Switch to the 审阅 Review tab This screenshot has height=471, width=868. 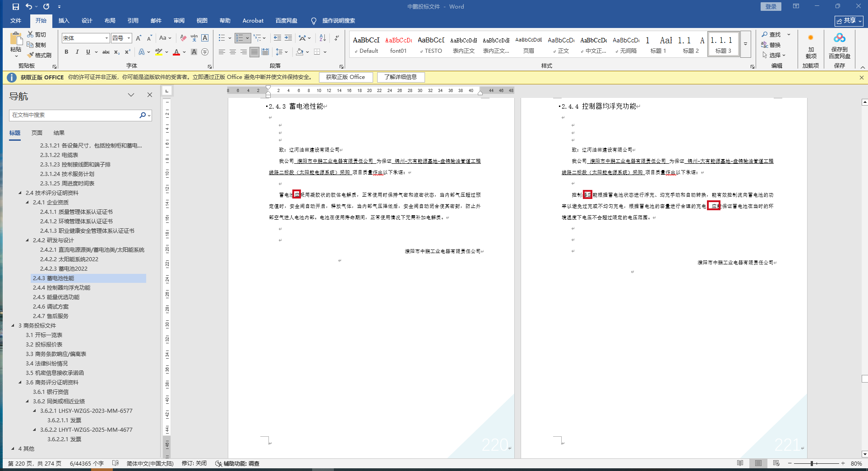tap(179, 21)
